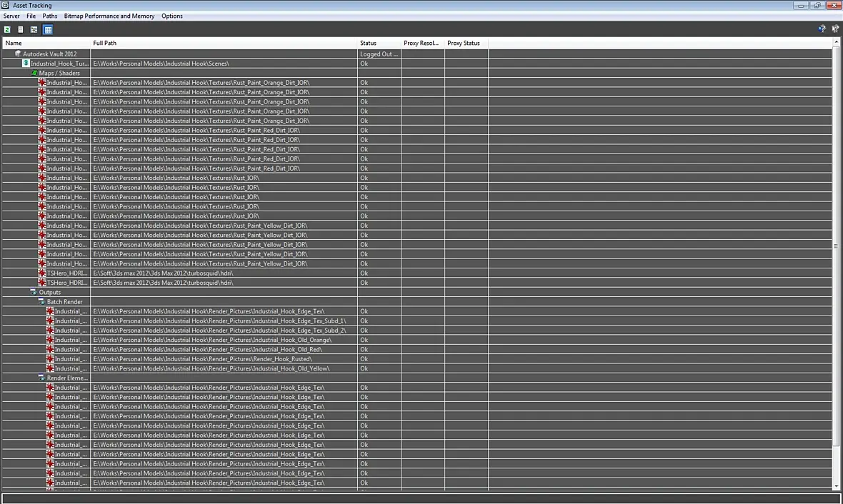Click the Industrial_Hook_Tur scene file icon
This screenshot has width=843, height=504.
click(x=26, y=64)
